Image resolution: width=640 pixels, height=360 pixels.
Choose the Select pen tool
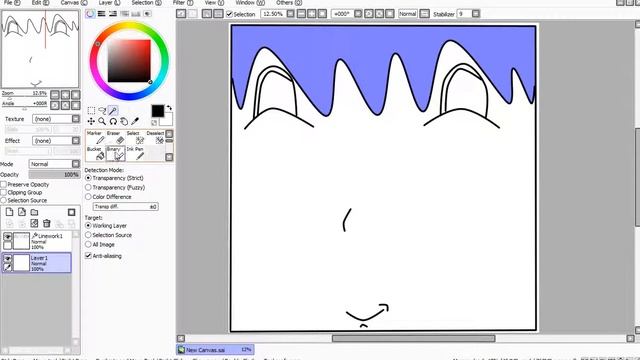pyautogui.click(x=135, y=138)
